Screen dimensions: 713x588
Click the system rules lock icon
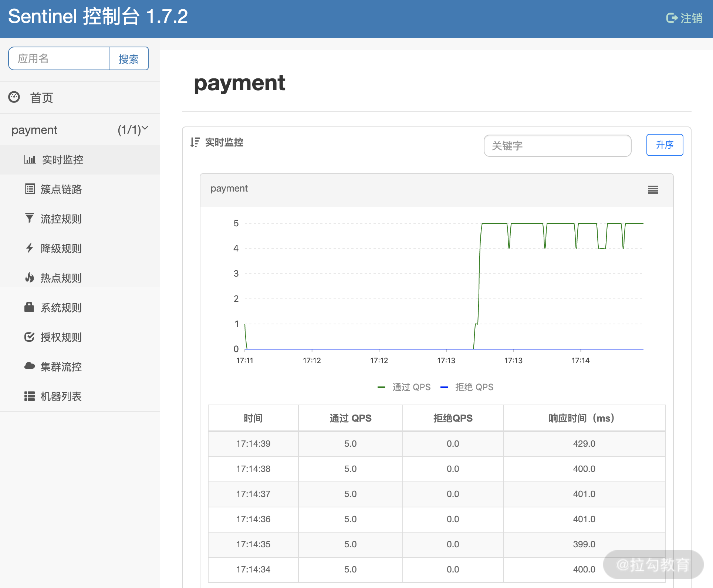(x=29, y=307)
